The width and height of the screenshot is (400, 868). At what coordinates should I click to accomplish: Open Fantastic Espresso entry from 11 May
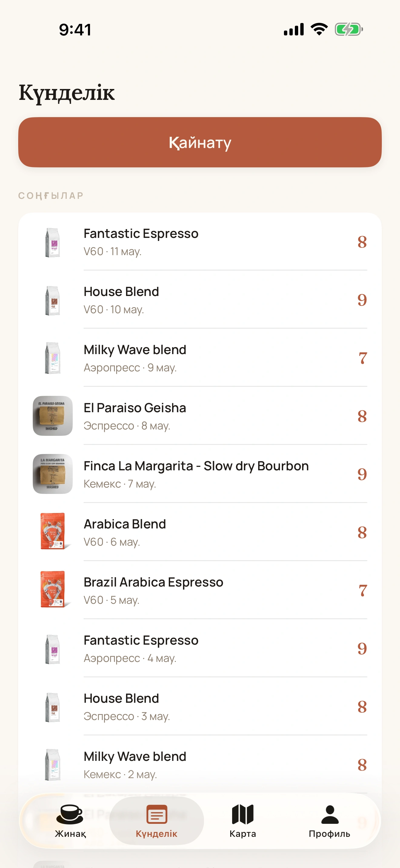tap(200, 242)
